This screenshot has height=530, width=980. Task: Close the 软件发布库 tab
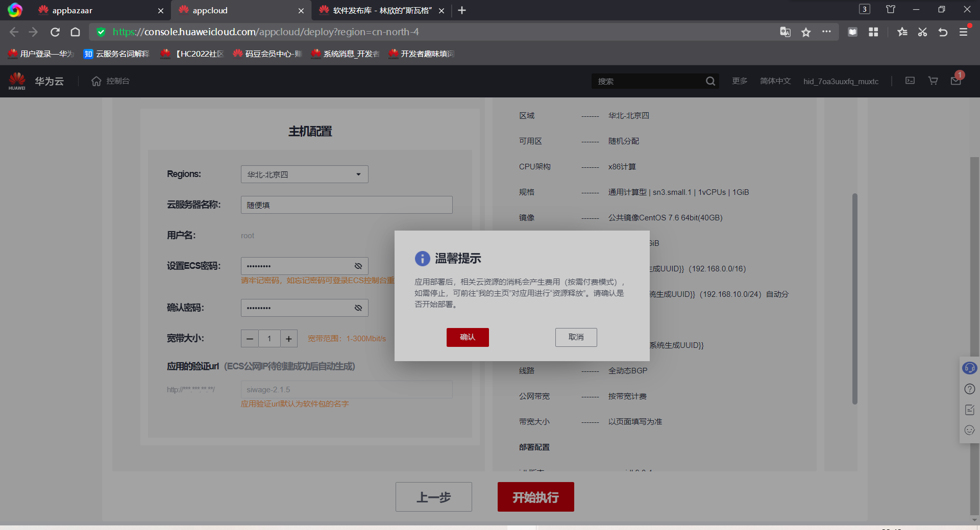coord(442,11)
